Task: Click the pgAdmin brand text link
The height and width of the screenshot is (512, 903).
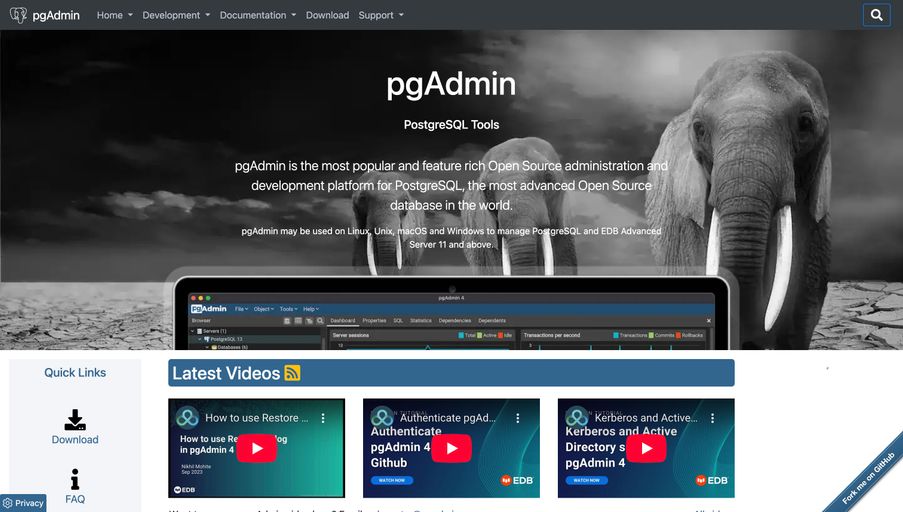Action: [x=56, y=15]
